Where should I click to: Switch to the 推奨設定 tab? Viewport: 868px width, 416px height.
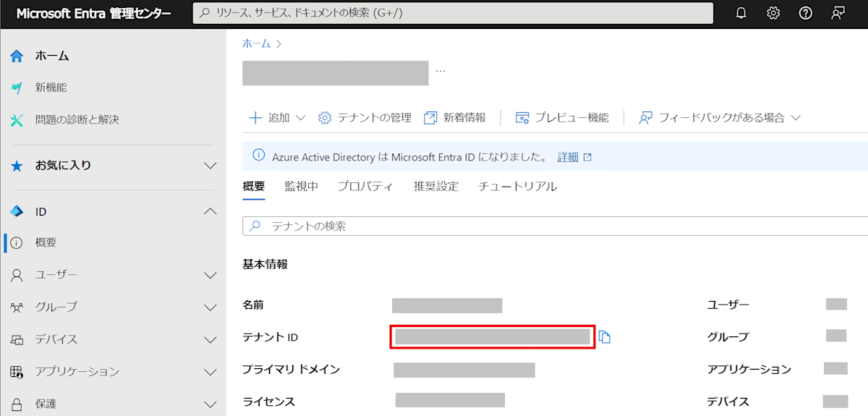coord(436,186)
